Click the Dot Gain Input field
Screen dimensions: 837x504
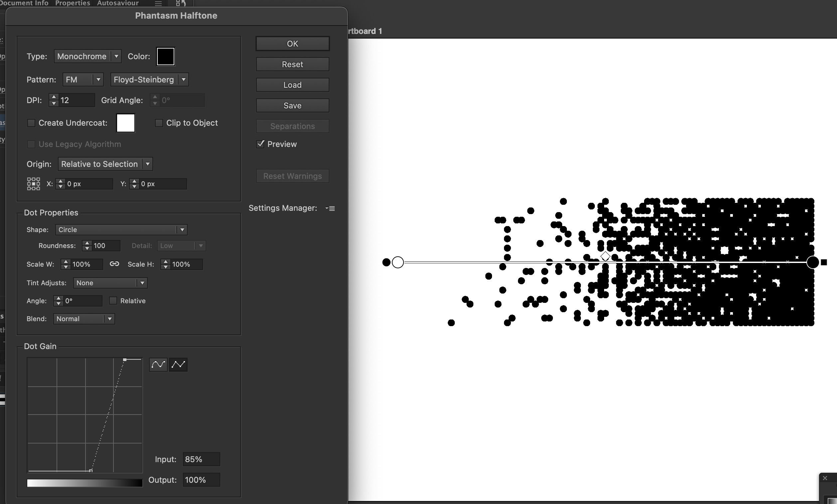[201, 459]
